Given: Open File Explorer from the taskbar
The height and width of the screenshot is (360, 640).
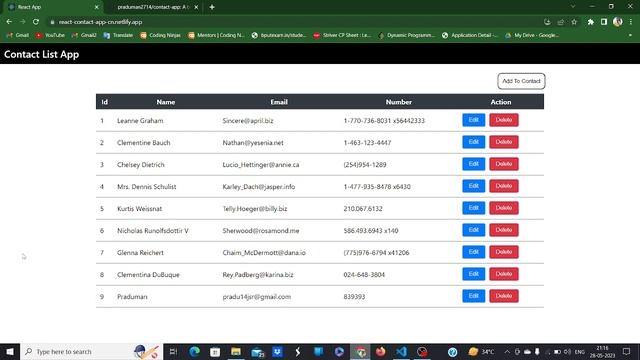Looking at the screenshot, I should point(236,351).
